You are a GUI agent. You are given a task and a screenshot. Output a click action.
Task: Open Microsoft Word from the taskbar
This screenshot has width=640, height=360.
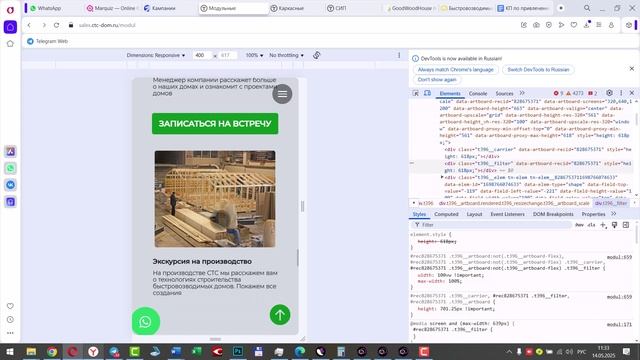point(176,351)
